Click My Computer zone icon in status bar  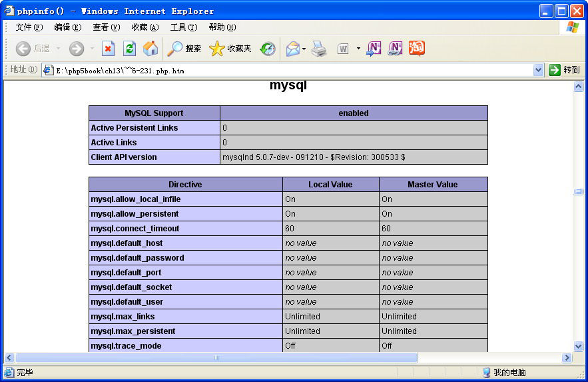click(487, 372)
